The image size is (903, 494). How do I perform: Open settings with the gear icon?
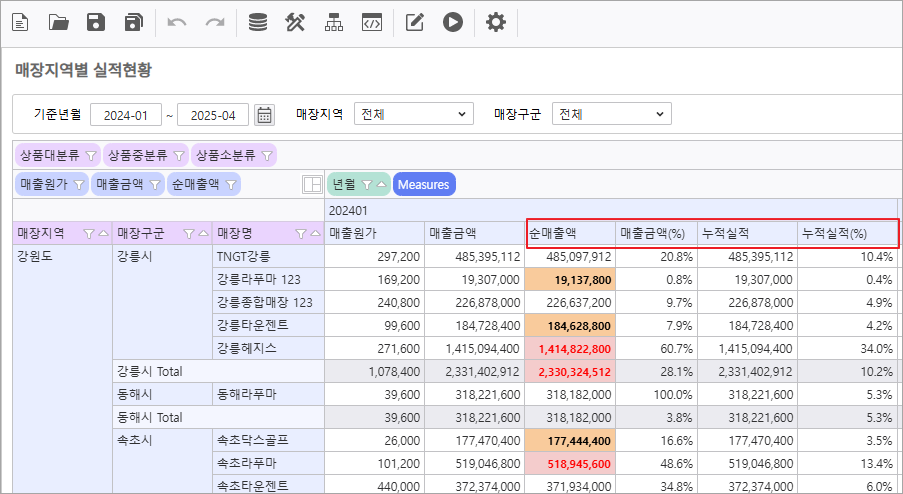[496, 22]
